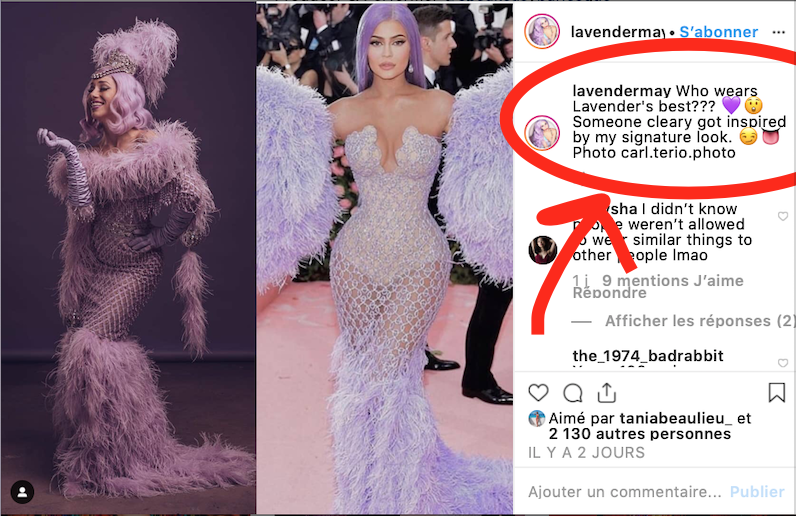Click the Répondre reply link
The width and height of the screenshot is (796, 516).
[x=610, y=293]
